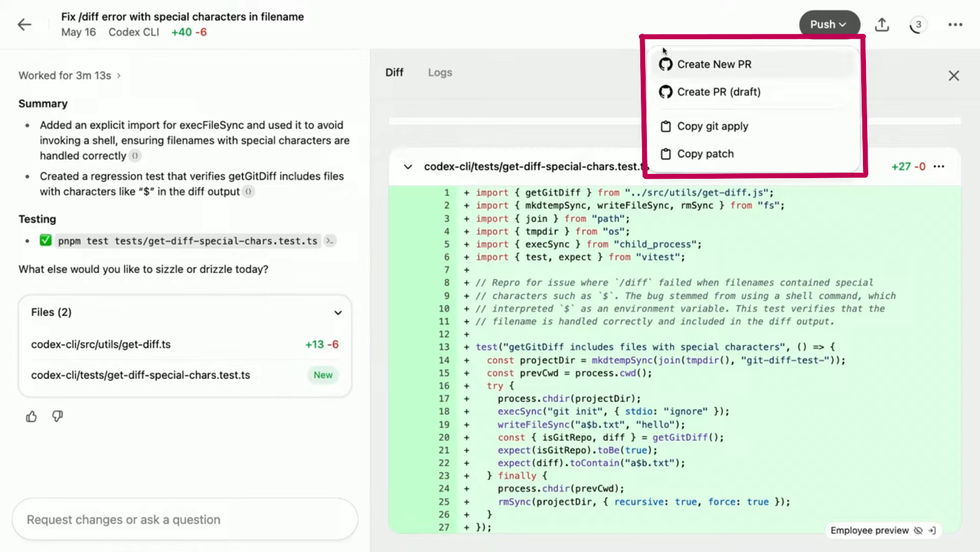The image size is (980, 552).
Task: Click the +40 -6 total changes label
Action: click(x=189, y=32)
